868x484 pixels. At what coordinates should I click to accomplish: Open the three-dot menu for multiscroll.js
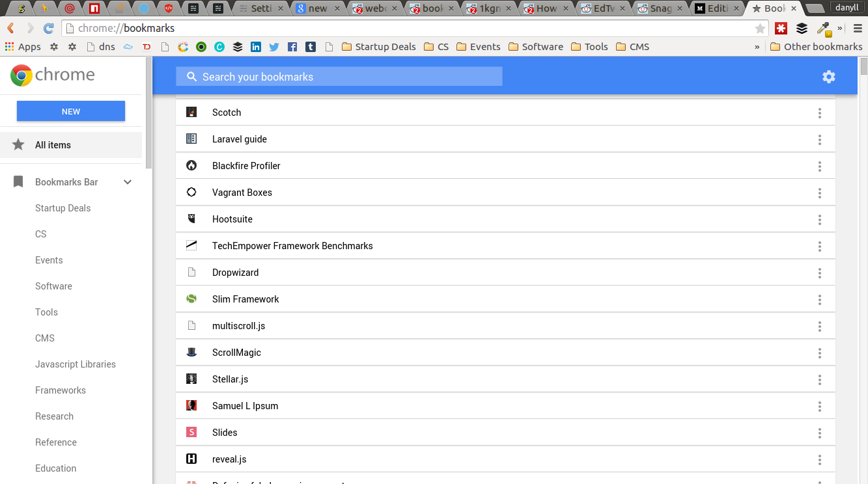tap(820, 327)
